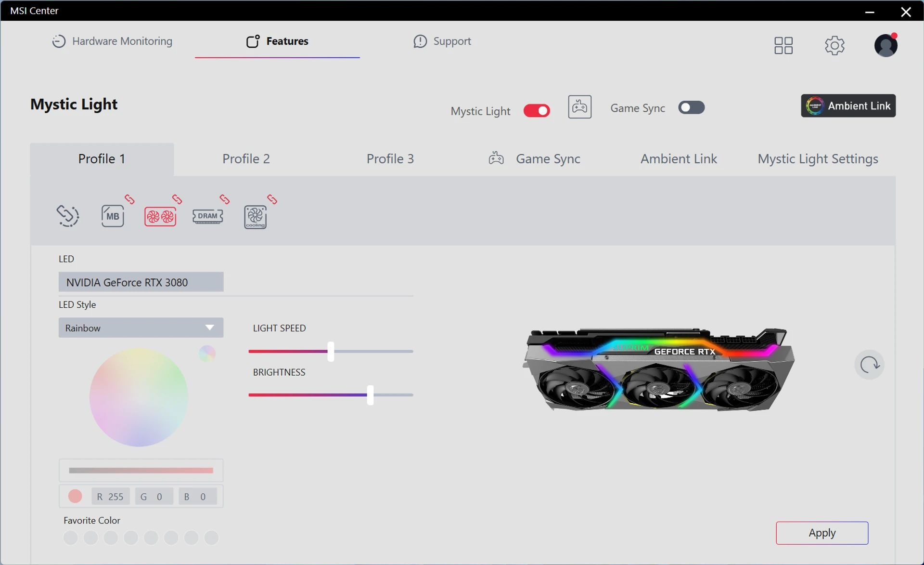Select the first Favorite Color slot

click(x=70, y=538)
